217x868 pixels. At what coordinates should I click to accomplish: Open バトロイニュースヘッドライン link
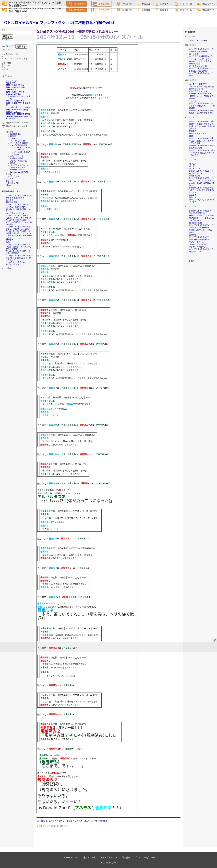pyautogui.click(x=22, y=148)
